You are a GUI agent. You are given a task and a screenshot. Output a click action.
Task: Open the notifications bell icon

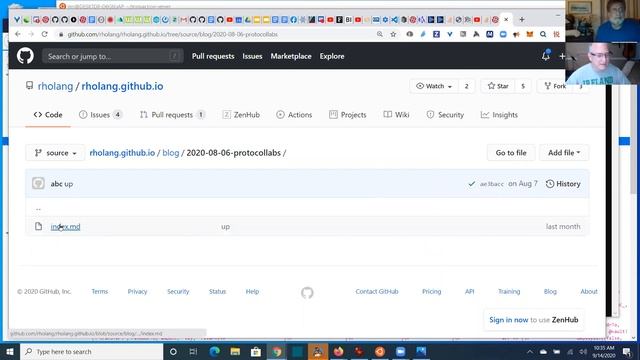coord(545,56)
